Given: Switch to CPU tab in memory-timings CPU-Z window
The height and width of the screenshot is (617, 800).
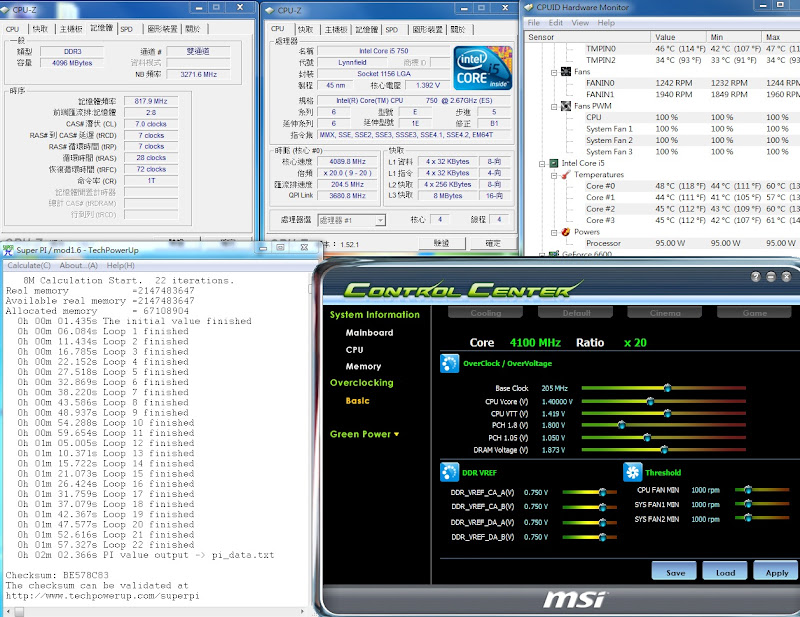Looking at the screenshot, I should click(12, 29).
